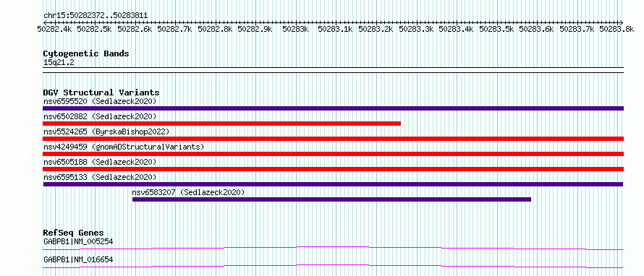Click the RefSeq Genes track title
This screenshot has width=644, height=276.
[73, 233]
